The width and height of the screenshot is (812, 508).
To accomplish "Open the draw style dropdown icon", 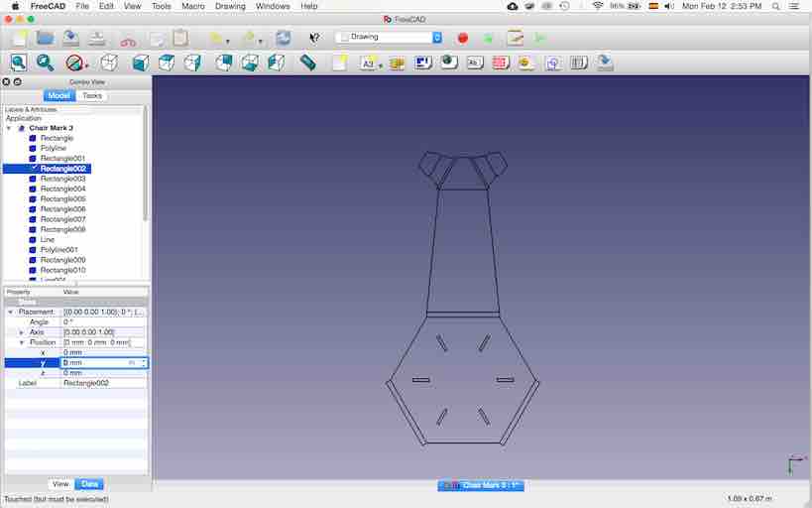I will coord(76,63).
